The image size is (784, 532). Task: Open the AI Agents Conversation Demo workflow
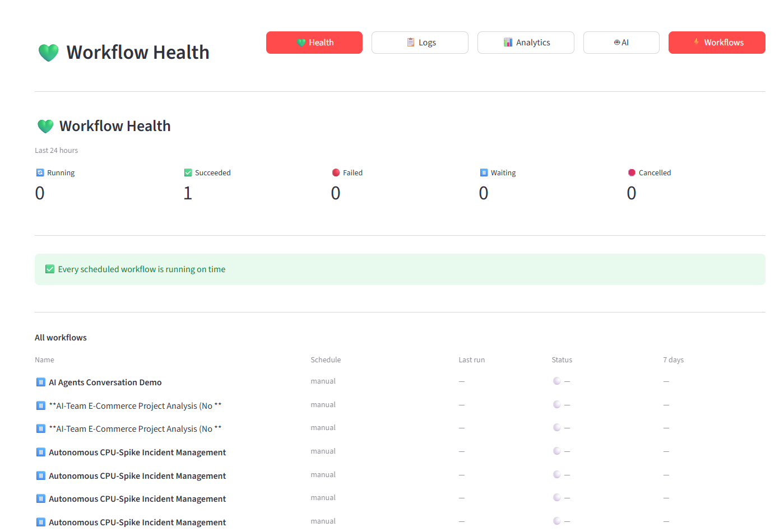pyautogui.click(x=105, y=382)
